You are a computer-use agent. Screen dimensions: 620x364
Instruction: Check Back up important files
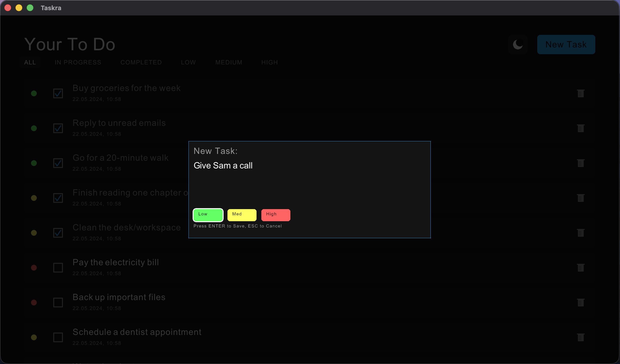point(58,303)
